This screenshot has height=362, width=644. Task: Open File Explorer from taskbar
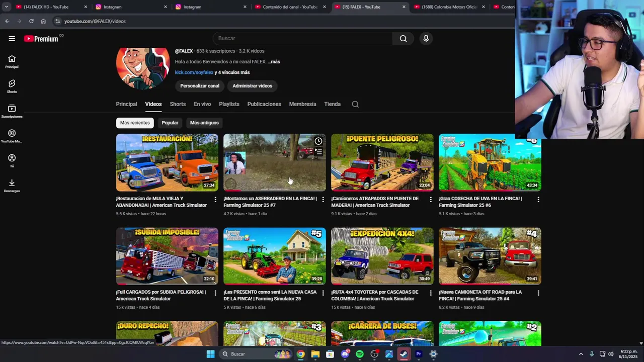[315, 354]
